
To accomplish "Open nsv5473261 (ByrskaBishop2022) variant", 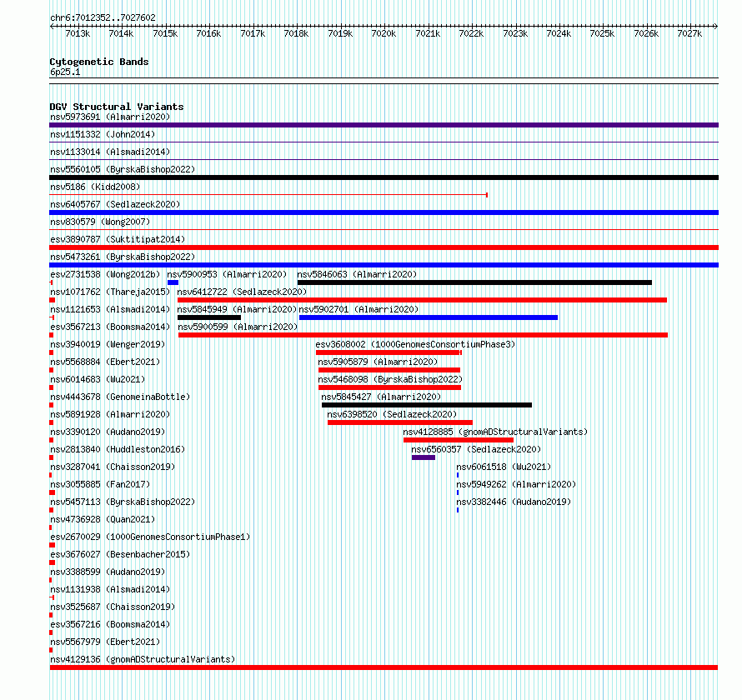I will (123, 257).
